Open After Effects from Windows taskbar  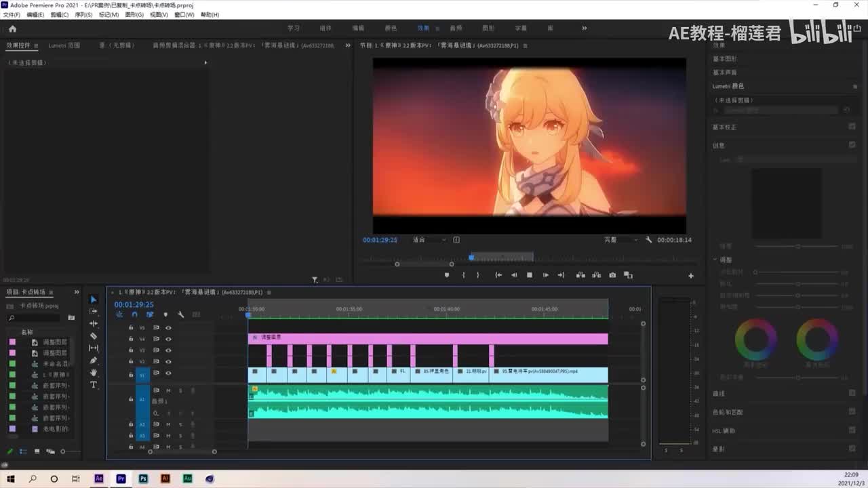point(99,479)
